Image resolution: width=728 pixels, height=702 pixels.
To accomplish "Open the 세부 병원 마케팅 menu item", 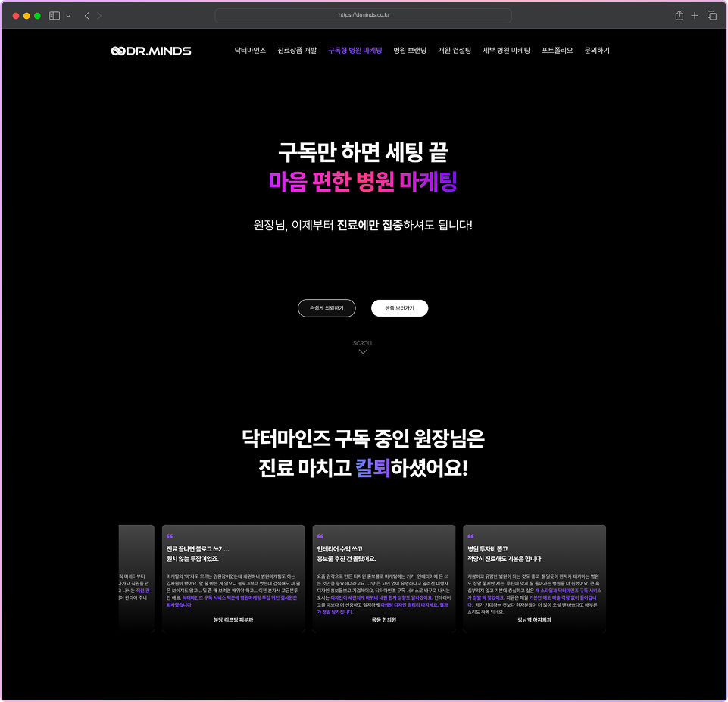I will coord(507,51).
